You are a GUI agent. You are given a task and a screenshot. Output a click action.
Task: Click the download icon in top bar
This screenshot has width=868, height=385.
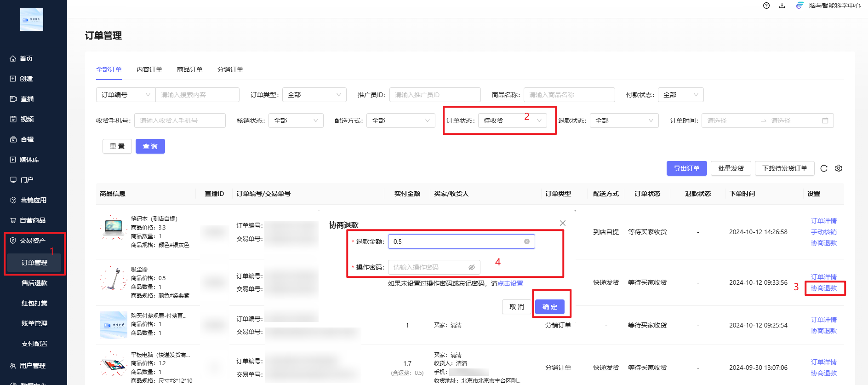[x=782, y=6]
